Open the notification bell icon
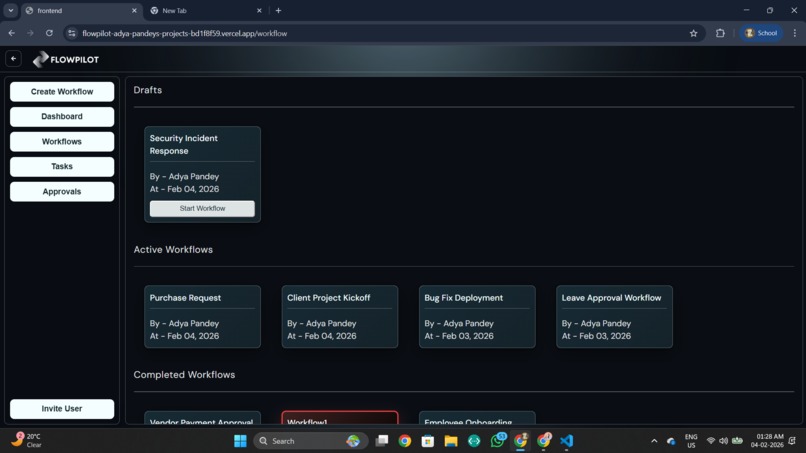 pyautogui.click(x=792, y=441)
